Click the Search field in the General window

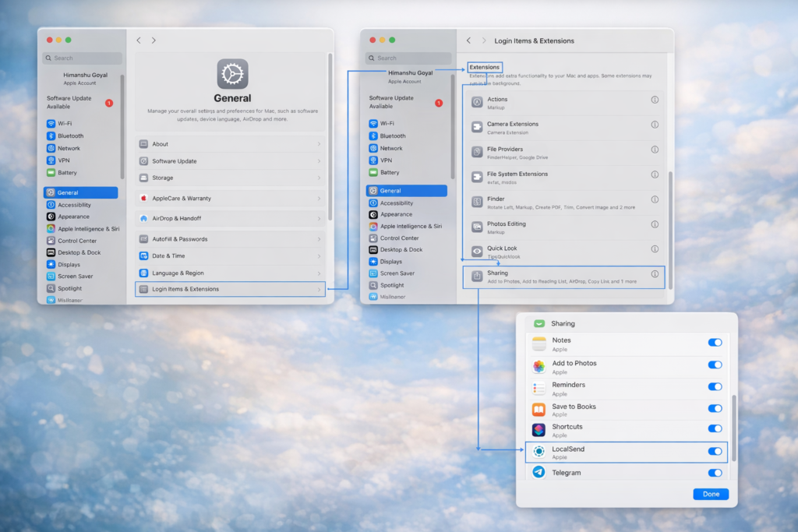point(83,58)
